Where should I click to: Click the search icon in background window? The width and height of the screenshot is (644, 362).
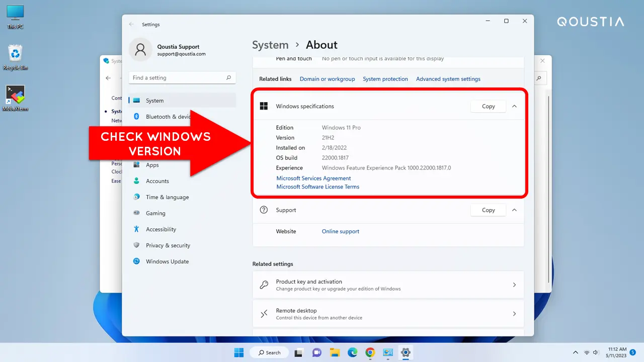[x=539, y=78]
